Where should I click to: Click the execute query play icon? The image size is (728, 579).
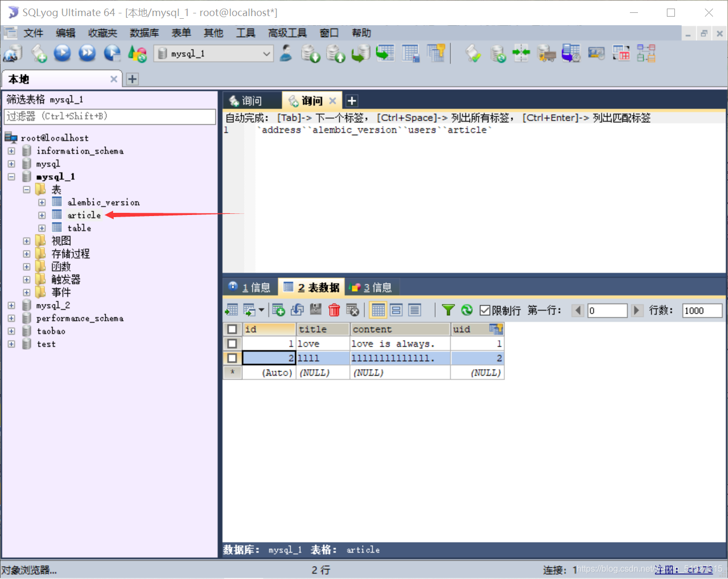pyautogui.click(x=62, y=53)
